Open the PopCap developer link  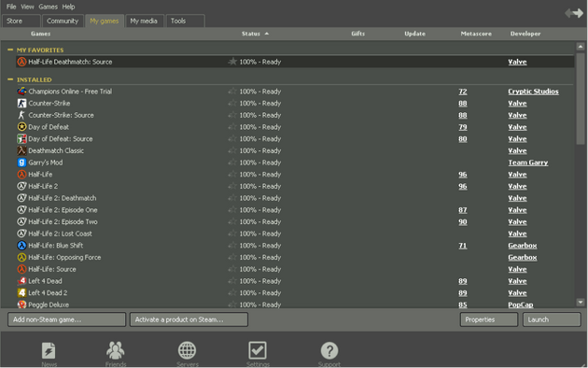[x=521, y=304]
